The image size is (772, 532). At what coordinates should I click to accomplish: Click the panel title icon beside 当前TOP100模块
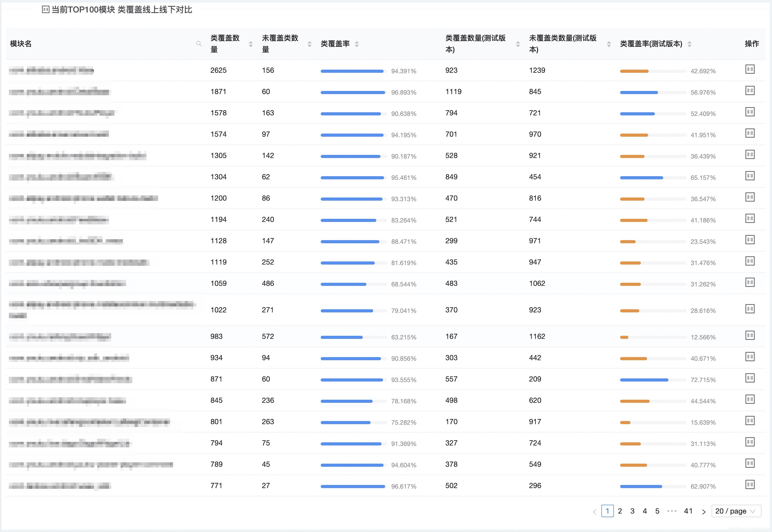point(46,10)
